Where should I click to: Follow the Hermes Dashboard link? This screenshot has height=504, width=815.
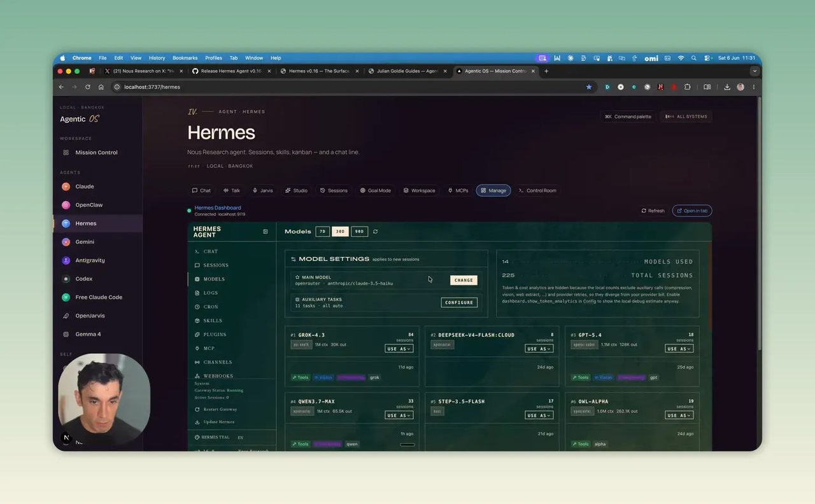[218, 207]
